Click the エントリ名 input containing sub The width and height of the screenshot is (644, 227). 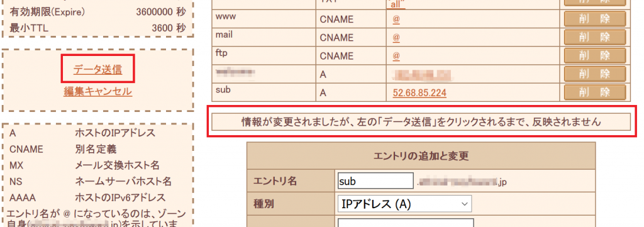coord(375,182)
